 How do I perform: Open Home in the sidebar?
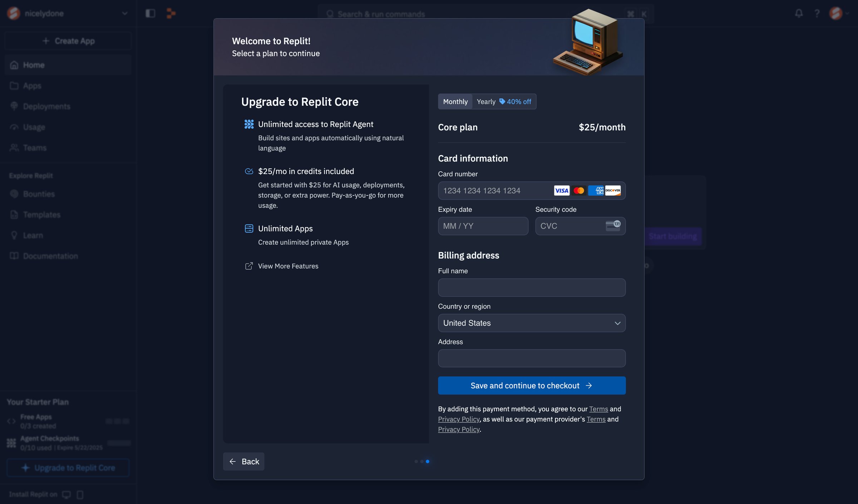click(68, 65)
